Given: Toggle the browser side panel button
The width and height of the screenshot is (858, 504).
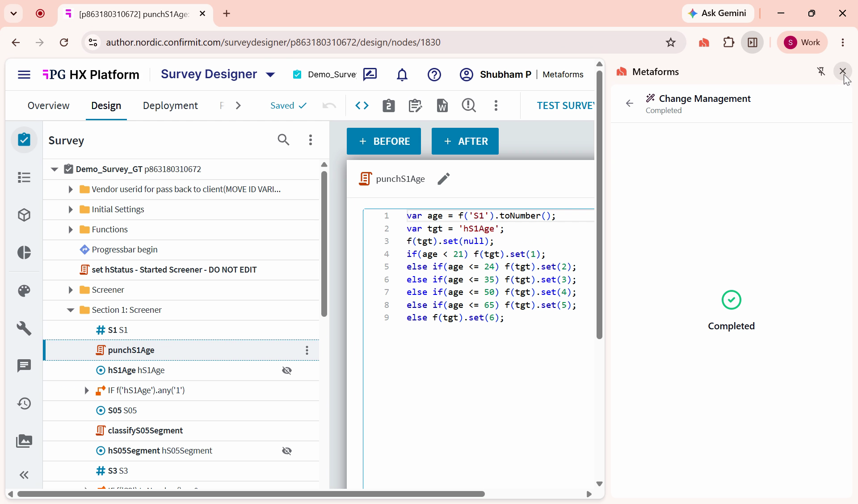Looking at the screenshot, I should point(753,42).
